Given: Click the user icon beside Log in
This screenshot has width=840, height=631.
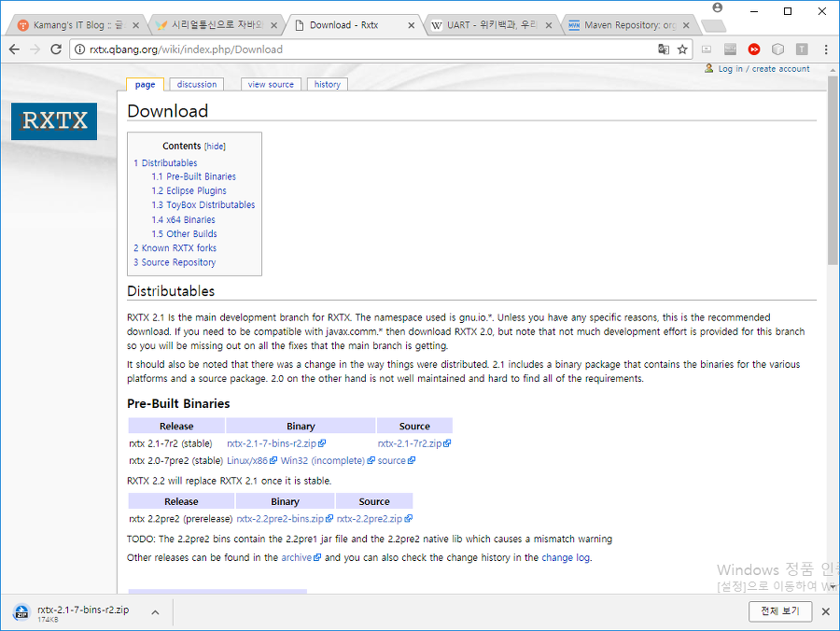Looking at the screenshot, I should tap(708, 68).
